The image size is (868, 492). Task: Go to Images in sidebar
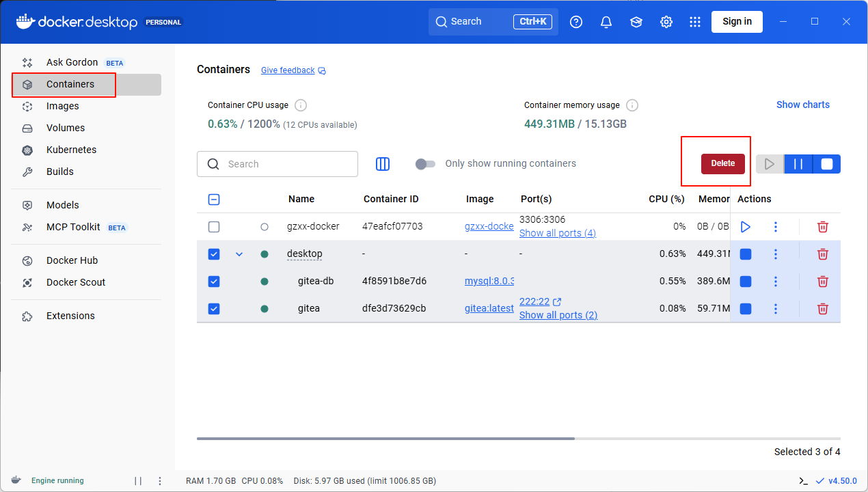pyautogui.click(x=87, y=106)
